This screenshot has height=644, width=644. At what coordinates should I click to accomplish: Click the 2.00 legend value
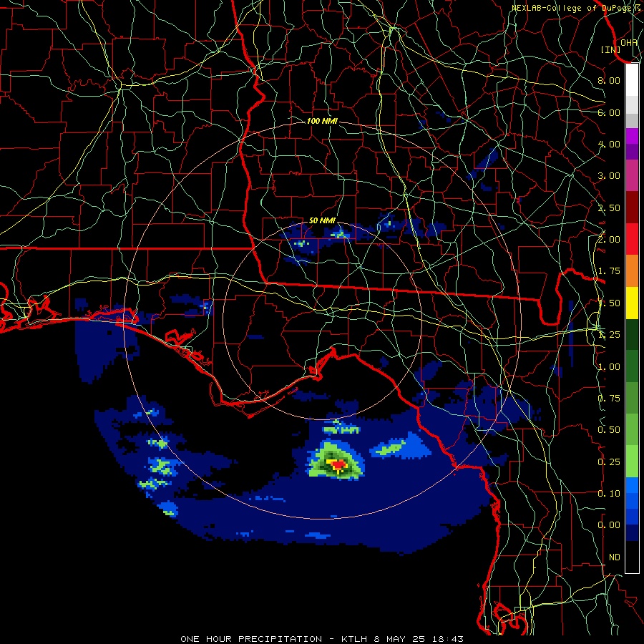pyautogui.click(x=609, y=240)
